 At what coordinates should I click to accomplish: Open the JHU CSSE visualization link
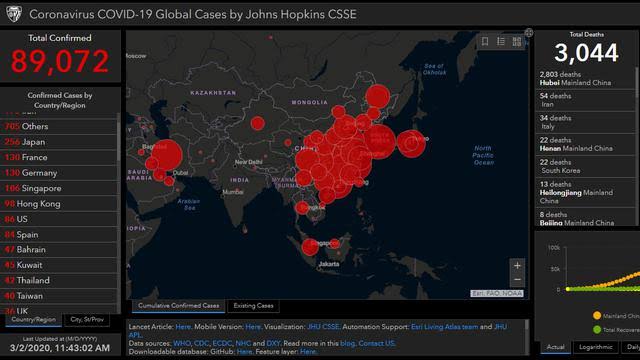click(x=323, y=327)
